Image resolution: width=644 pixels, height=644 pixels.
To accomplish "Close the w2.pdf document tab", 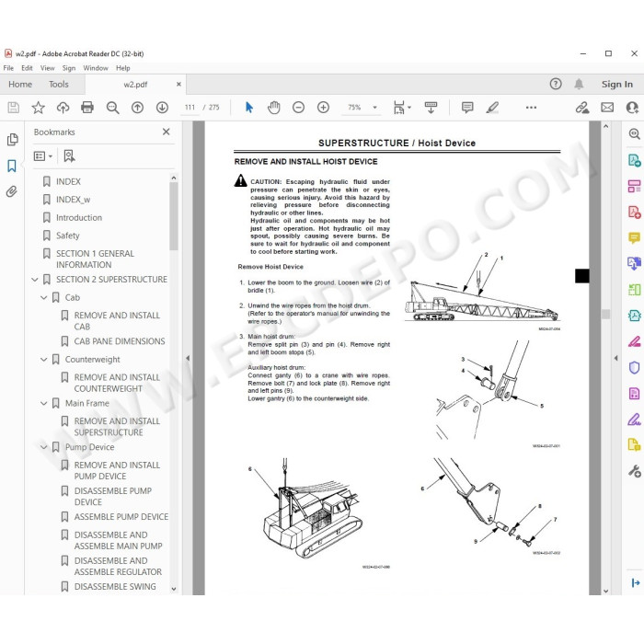I will 178,85.
